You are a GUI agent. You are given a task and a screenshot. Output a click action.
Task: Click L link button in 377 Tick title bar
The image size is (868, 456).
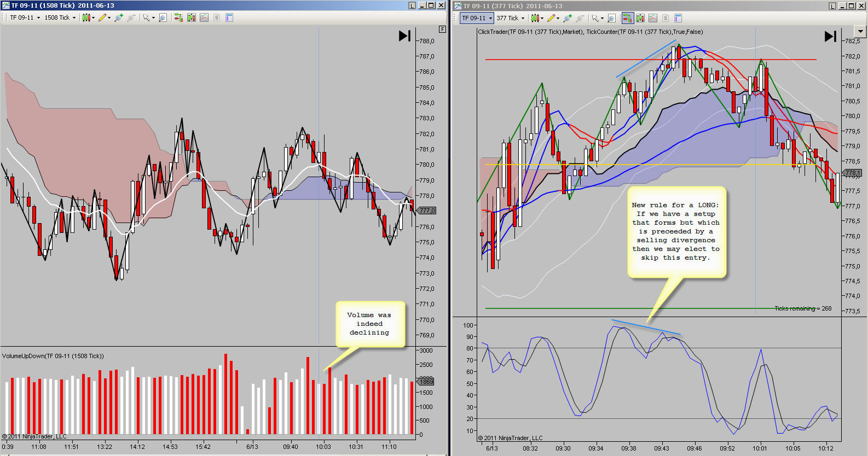832,6
